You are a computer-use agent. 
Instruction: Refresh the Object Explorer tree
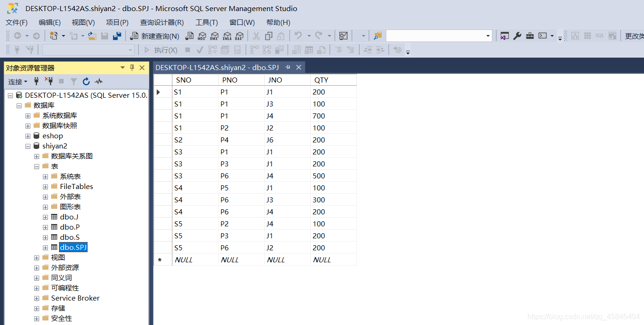click(x=86, y=82)
